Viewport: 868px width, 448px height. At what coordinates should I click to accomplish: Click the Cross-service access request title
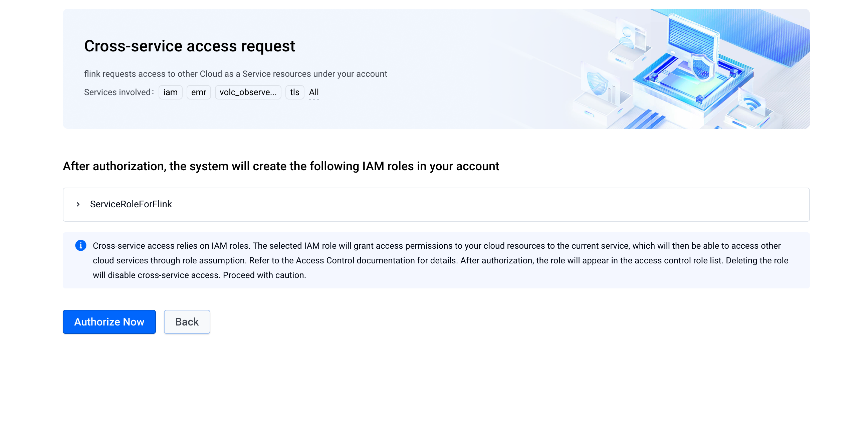pos(189,46)
